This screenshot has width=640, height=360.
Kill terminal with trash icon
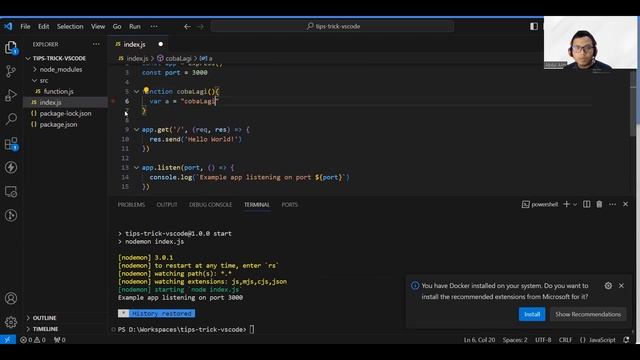599,204
